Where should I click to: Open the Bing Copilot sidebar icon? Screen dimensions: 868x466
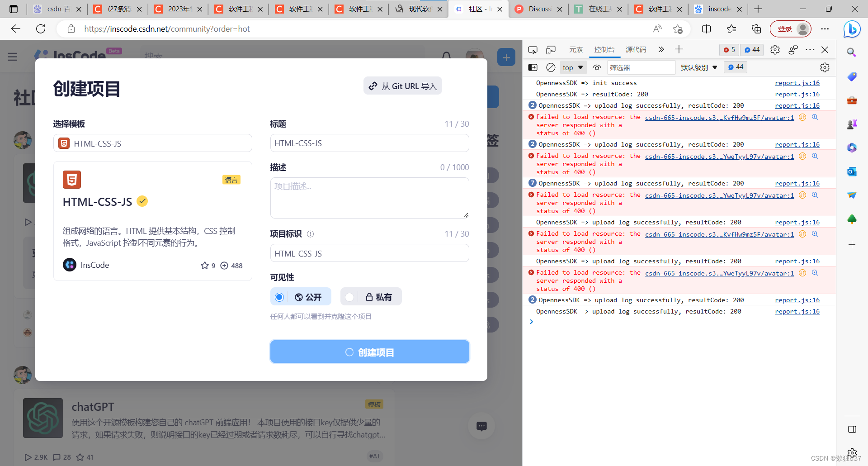pyautogui.click(x=852, y=29)
